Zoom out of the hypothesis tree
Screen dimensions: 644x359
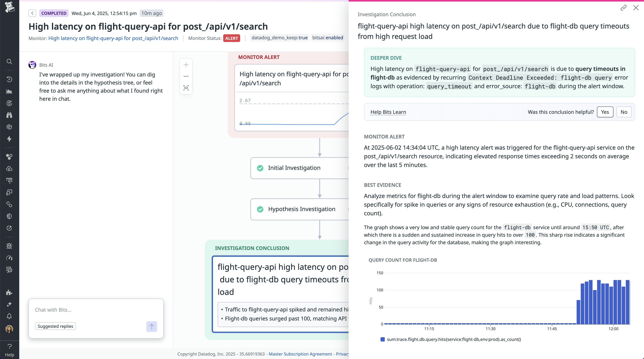[186, 76]
